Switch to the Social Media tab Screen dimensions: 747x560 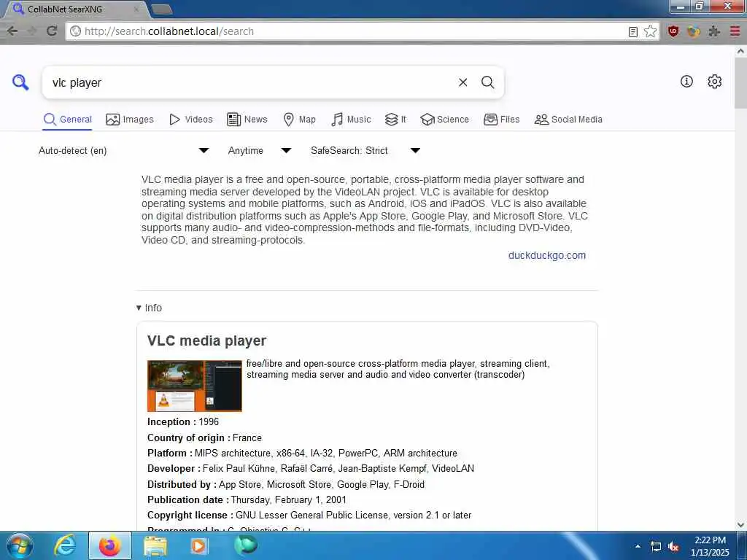568,119
